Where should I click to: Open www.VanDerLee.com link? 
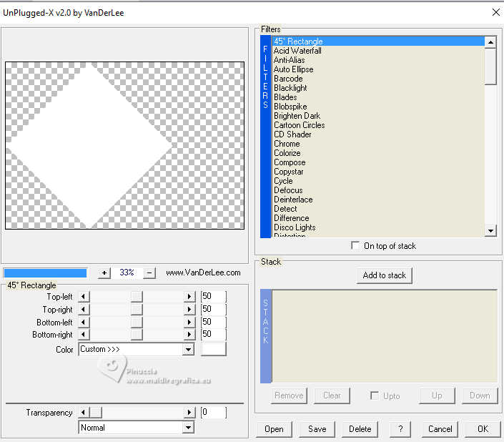click(x=203, y=272)
